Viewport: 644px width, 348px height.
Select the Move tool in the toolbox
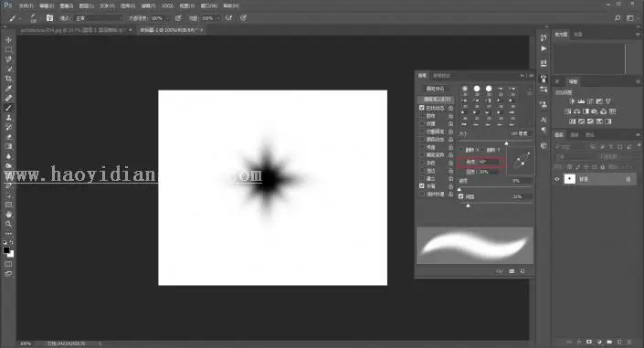coord(8,40)
